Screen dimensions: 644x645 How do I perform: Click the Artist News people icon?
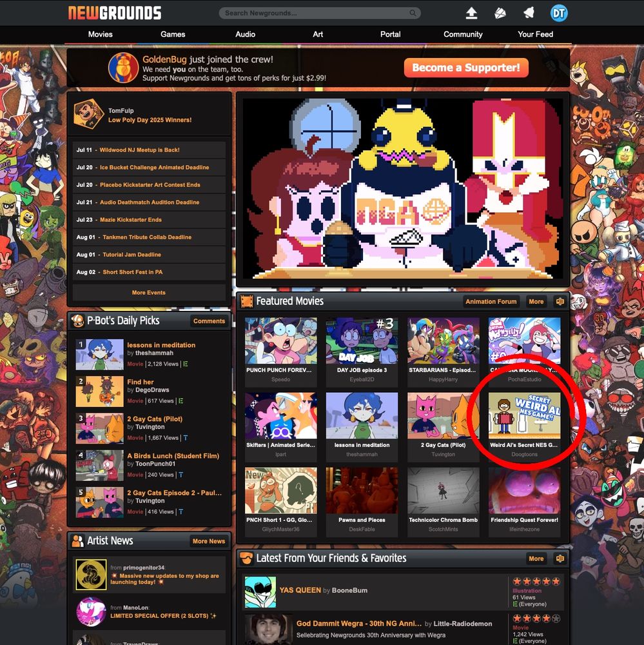[x=77, y=541]
